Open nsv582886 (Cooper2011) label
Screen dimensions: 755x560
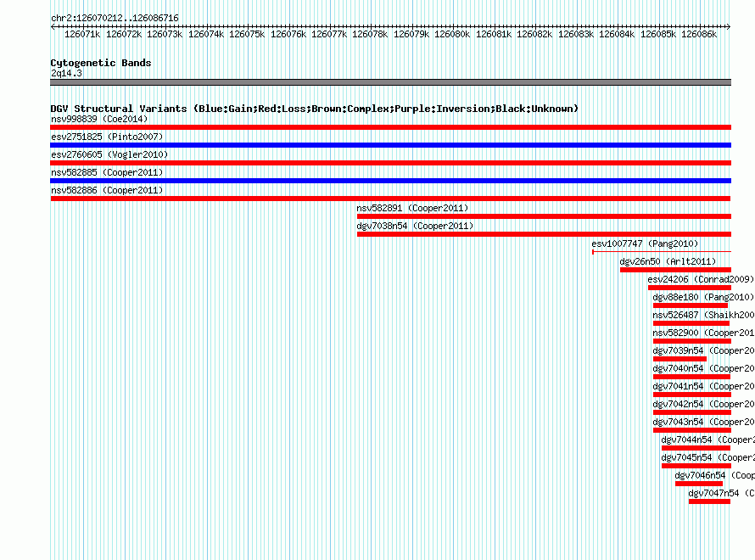coord(107,190)
